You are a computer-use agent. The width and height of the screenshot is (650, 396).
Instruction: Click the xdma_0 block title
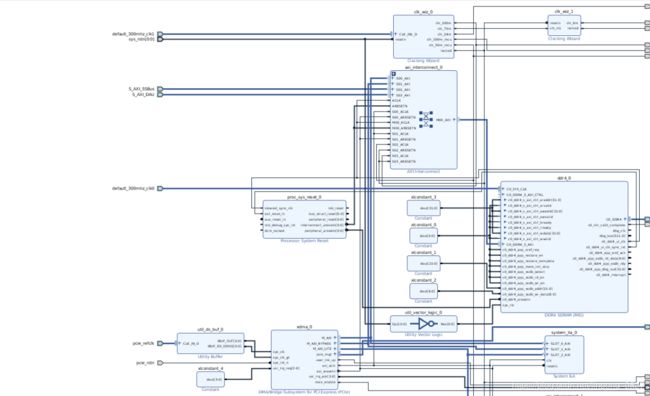tap(304, 327)
